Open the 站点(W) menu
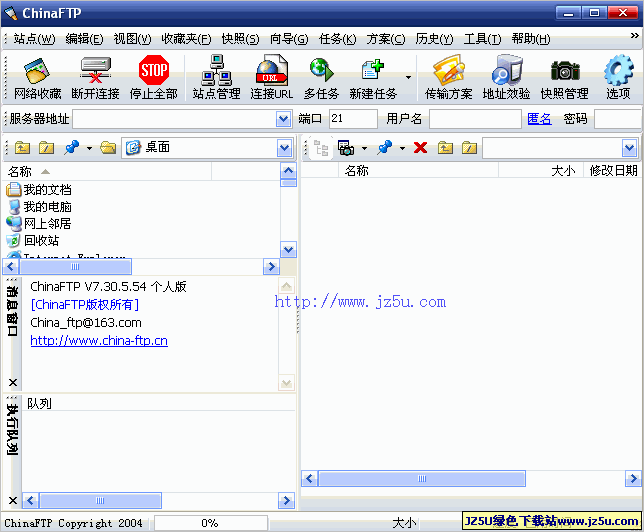This screenshot has width=644, height=532. pos(34,39)
